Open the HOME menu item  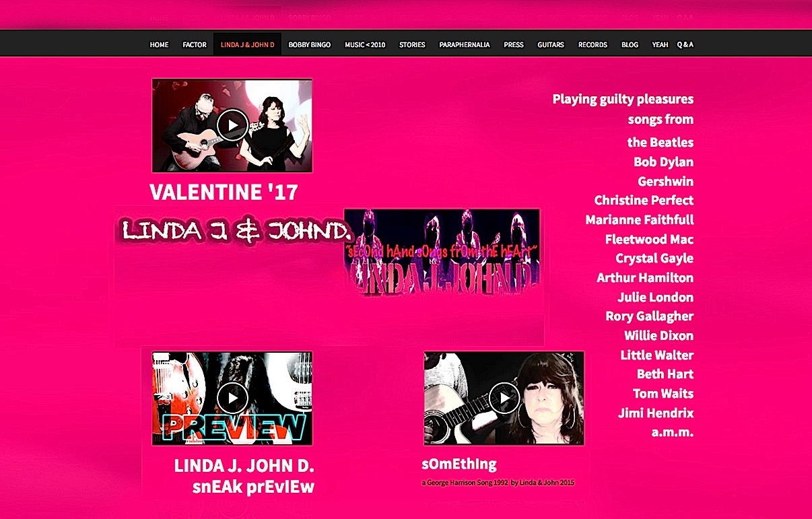point(160,45)
